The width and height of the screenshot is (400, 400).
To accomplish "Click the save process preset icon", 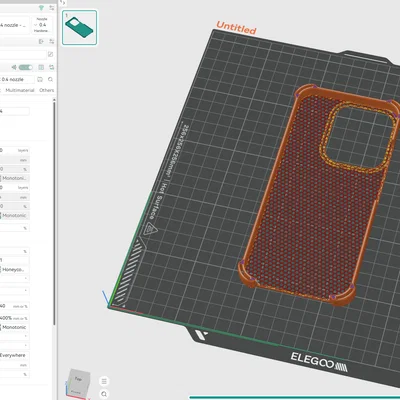I will tap(40, 79).
